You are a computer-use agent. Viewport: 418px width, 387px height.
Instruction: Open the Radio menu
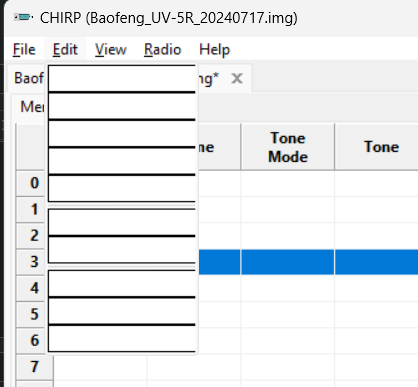(162, 50)
